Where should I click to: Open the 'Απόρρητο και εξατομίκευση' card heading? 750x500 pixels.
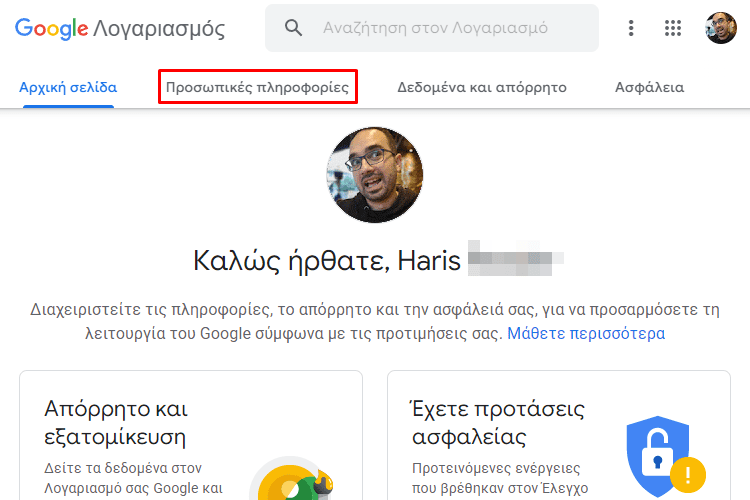pyautogui.click(x=116, y=422)
